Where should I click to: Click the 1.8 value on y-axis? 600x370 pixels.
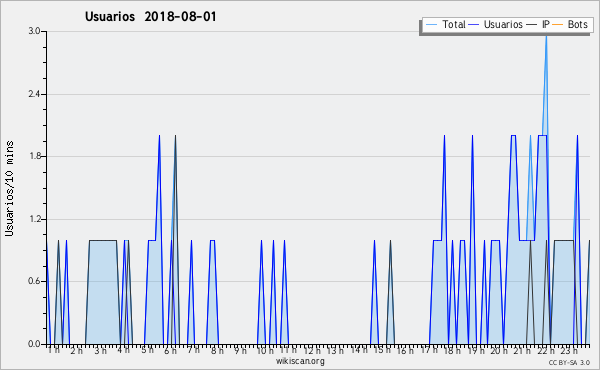[34, 156]
